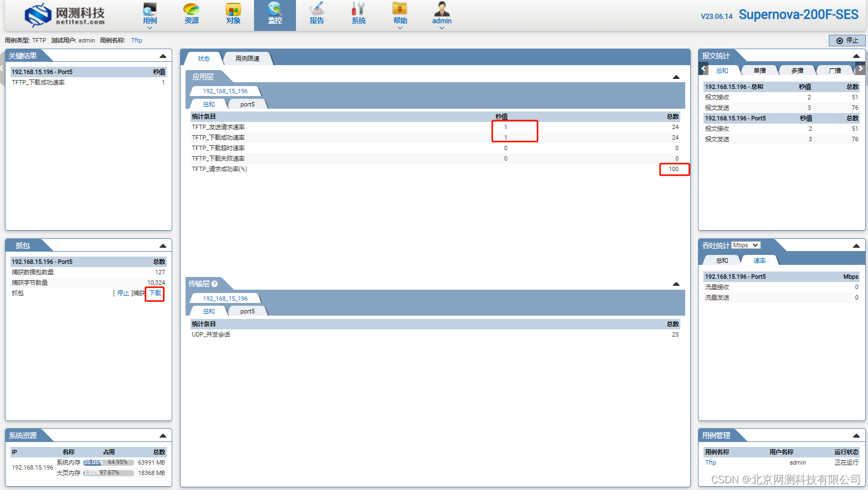The height and width of the screenshot is (490, 868).
Task: Click the 大页内存 usage bar
Action: [109, 473]
